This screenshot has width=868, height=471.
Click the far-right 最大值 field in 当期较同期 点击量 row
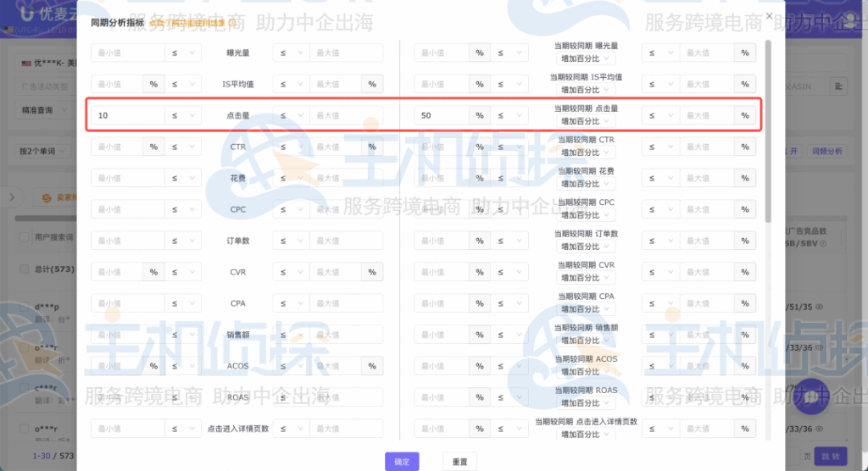[707, 115]
